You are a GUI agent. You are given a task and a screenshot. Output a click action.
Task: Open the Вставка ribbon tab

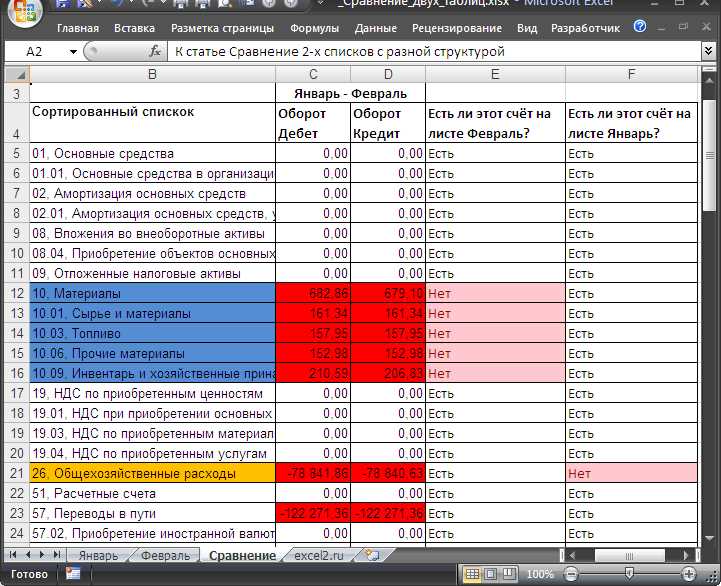pos(134,28)
